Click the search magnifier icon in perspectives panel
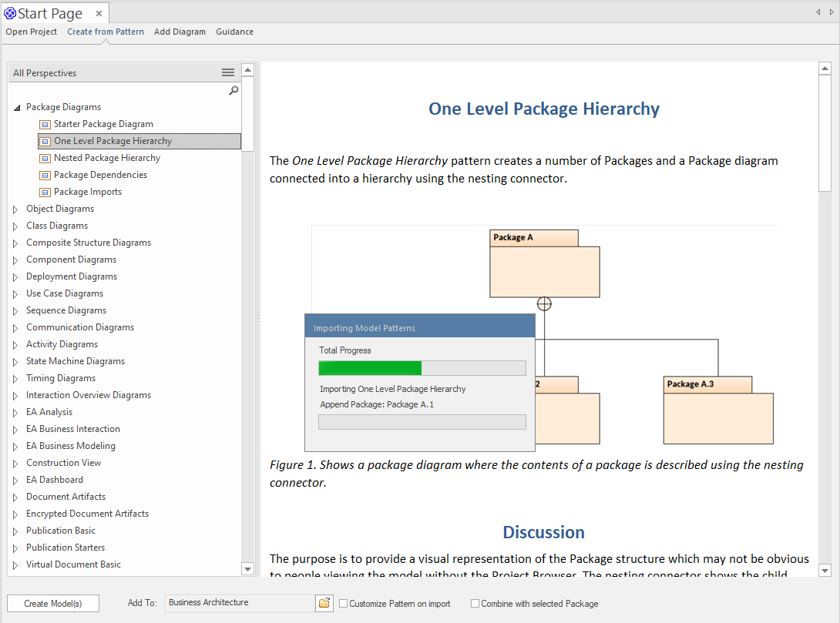Image resolution: width=840 pixels, height=623 pixels. click(234, 90)
